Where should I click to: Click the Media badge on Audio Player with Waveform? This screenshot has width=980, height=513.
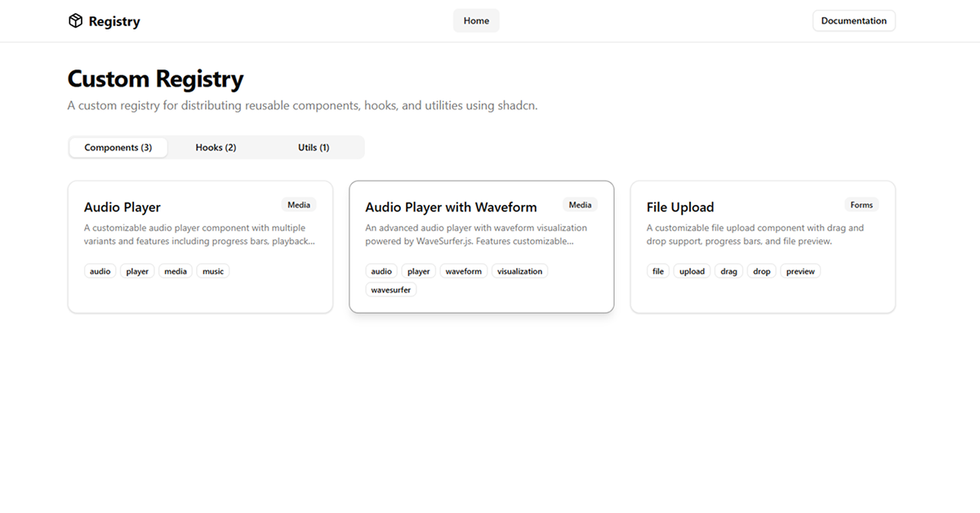tap(580, 204)
